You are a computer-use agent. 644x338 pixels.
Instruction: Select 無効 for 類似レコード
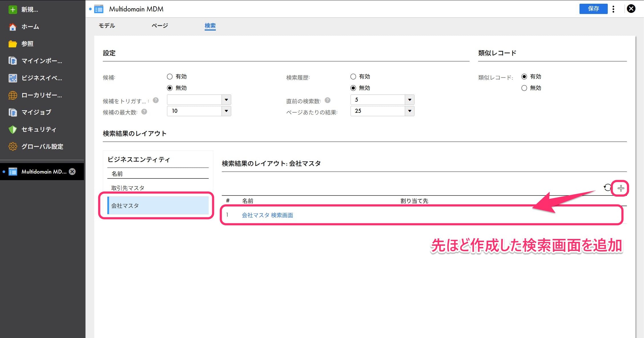pos(524,88)
